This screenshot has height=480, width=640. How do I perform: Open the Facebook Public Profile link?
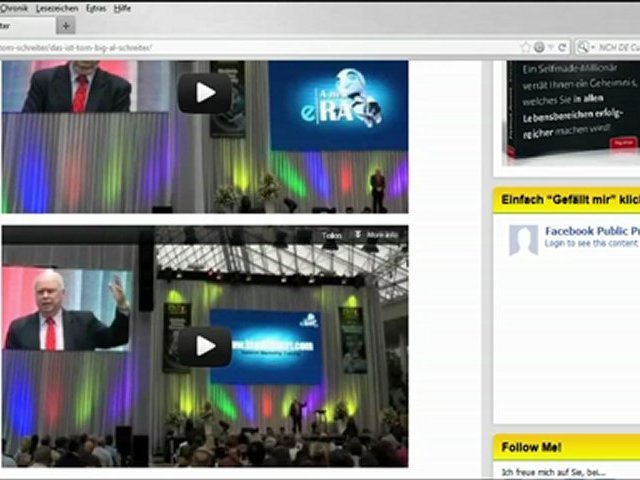pos(590,231)
